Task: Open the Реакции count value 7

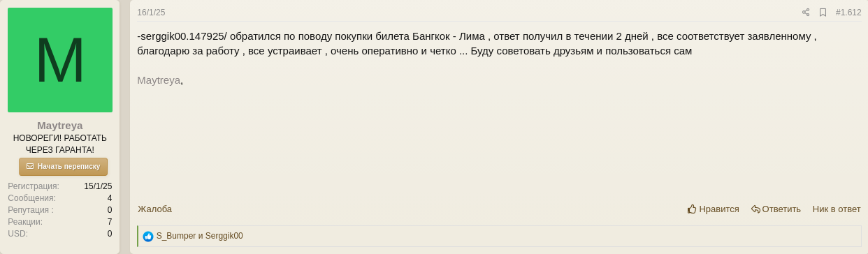Action: (110, 222)
